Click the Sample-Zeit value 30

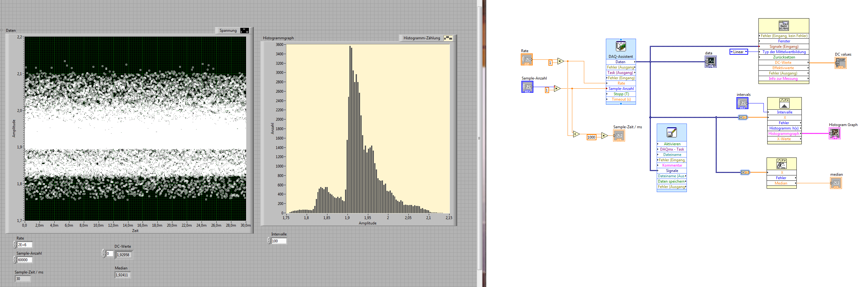[23, 279]
